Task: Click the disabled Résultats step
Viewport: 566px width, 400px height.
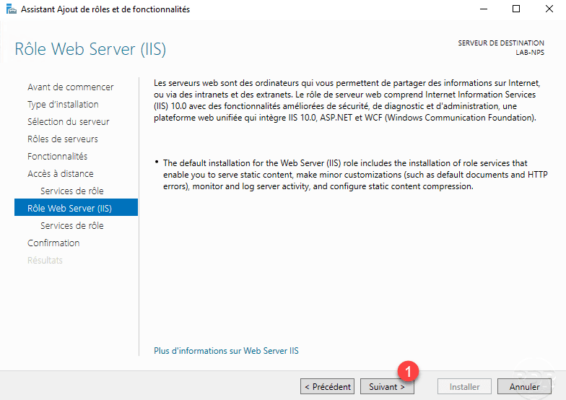Action: [45, 260]
